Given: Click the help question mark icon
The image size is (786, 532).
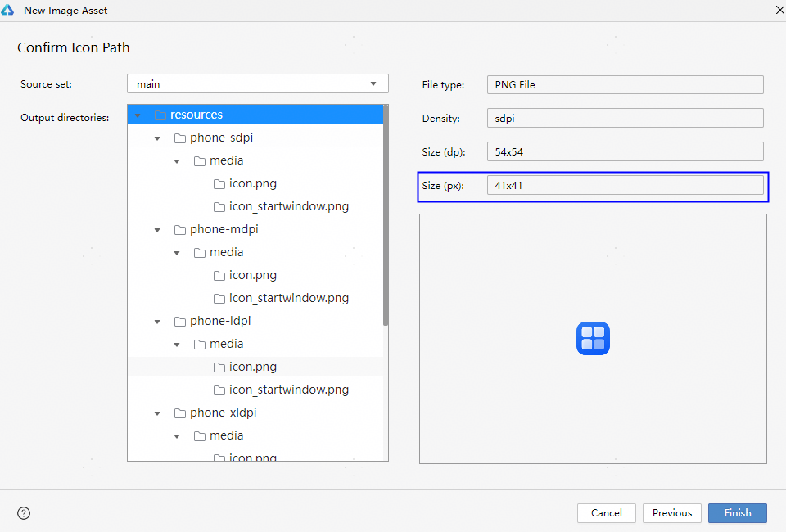Looking at the screenshot, I should [x=24, y=513].
